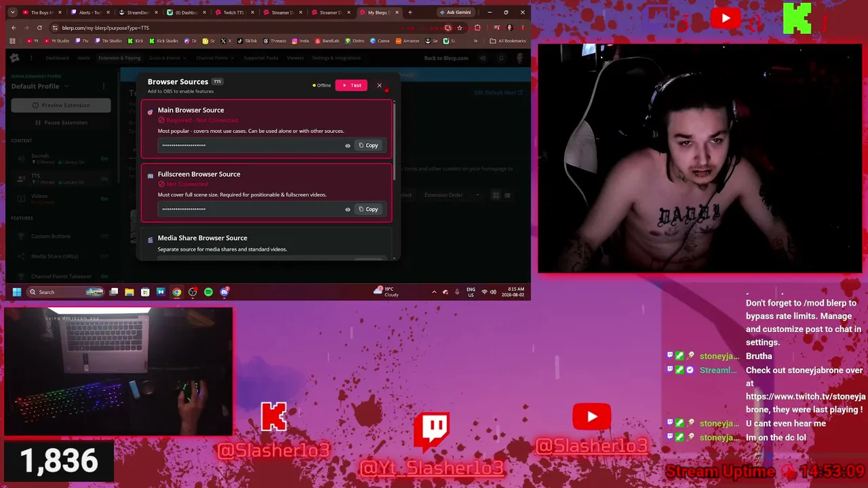Open the Kick Studio bookmark
The image size is (868, 488).
pos(163,41)
